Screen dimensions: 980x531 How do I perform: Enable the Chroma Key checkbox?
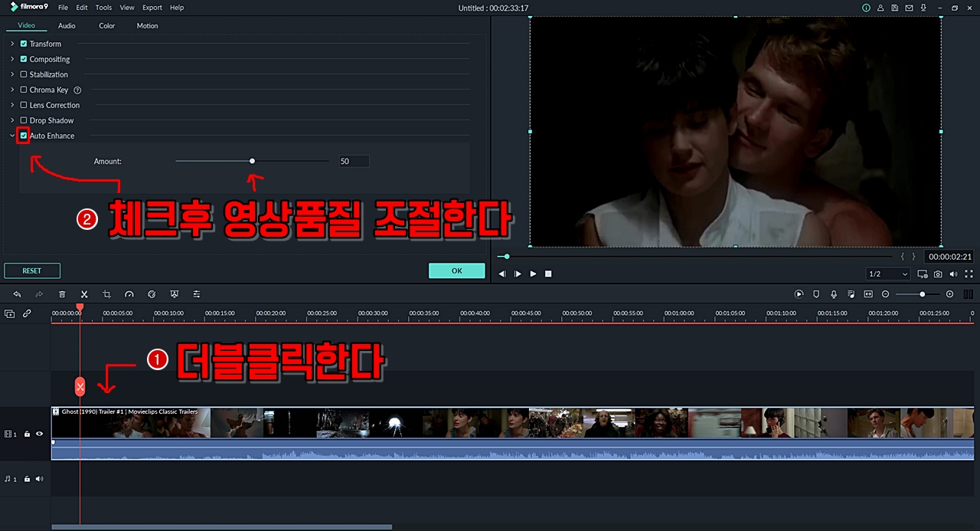coord(24,90)
